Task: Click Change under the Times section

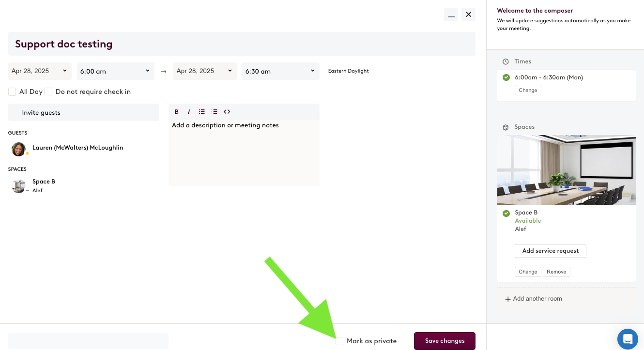Action: [x=528, y=90]
